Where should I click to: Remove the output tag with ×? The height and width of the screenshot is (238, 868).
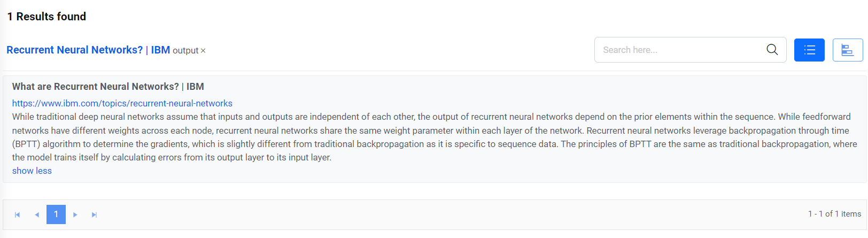(x=203, y=51)
